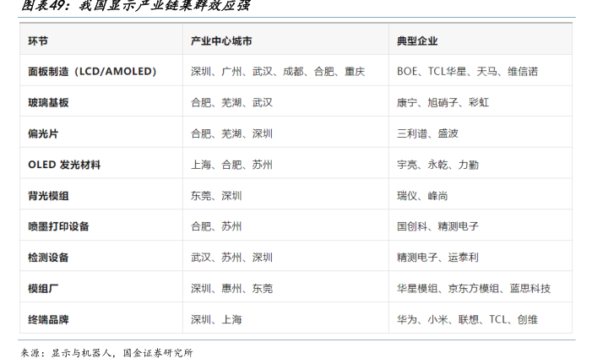
Task: Click the 终端品牌 row label
Action: [x=48, y=319]
